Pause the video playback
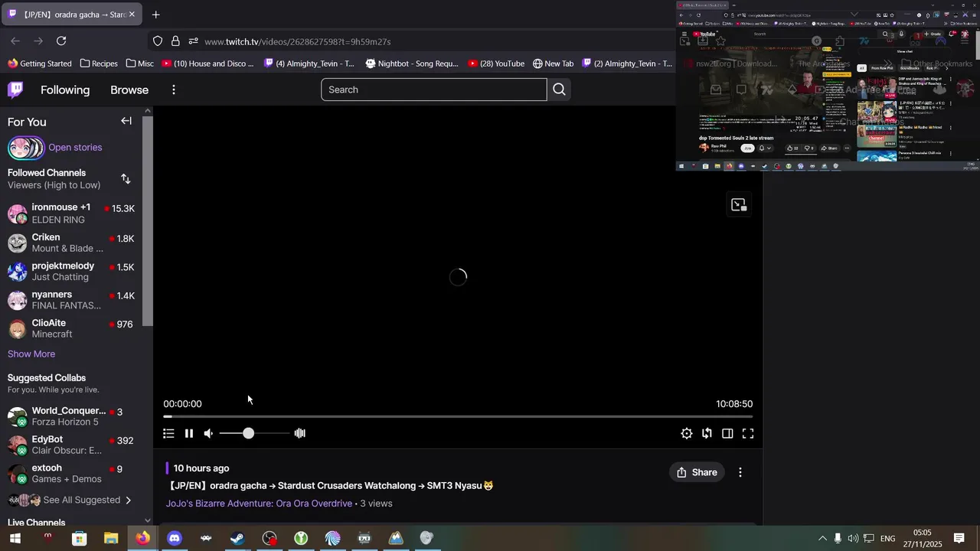Screen dimensions: 980x551 click(189, 433)
